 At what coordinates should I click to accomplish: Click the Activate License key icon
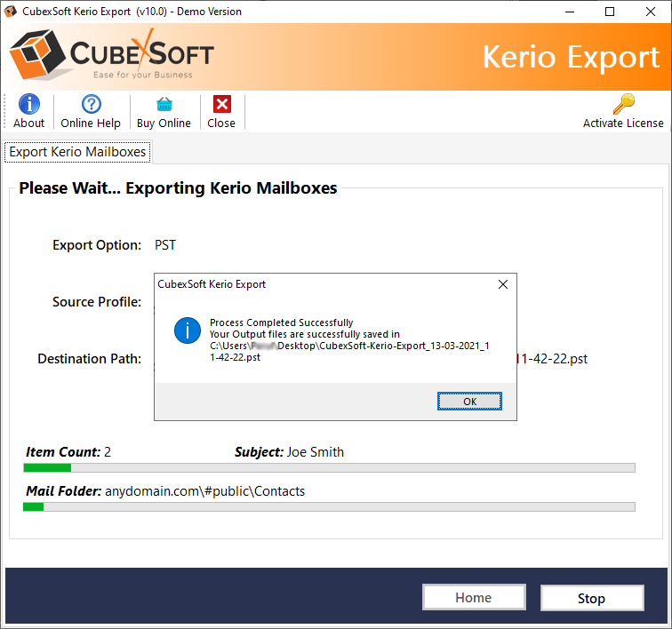pos(624,104)
